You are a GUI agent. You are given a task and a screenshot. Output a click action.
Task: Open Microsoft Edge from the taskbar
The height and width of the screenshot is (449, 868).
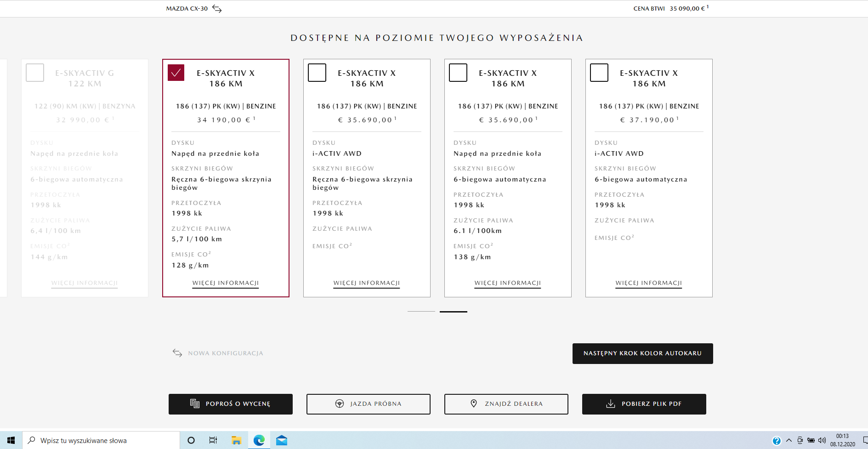pos(259,440)
